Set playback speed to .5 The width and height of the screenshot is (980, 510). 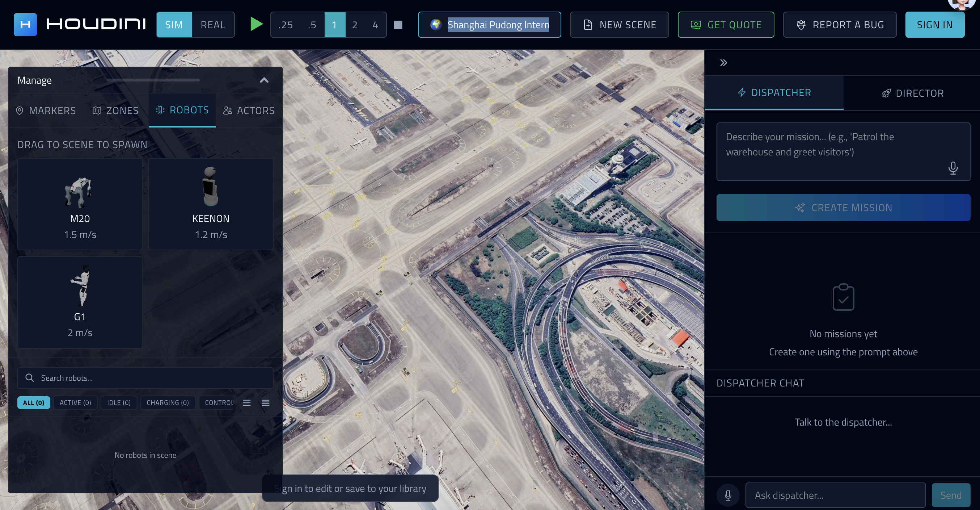click(x=312, y=25)
